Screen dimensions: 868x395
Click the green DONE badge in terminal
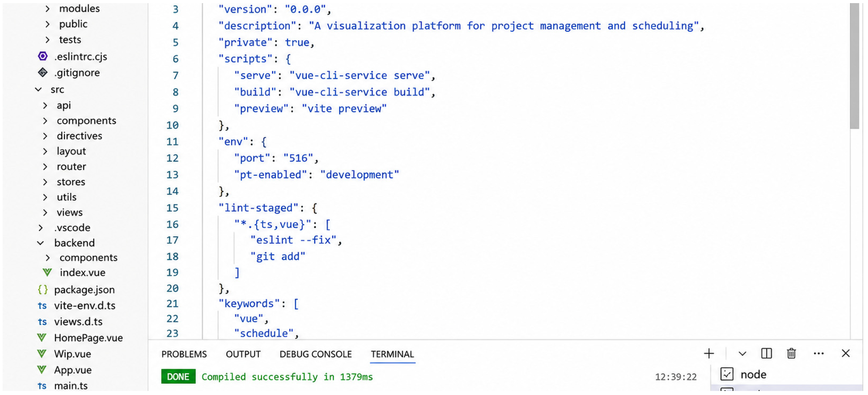pos(178,377)
